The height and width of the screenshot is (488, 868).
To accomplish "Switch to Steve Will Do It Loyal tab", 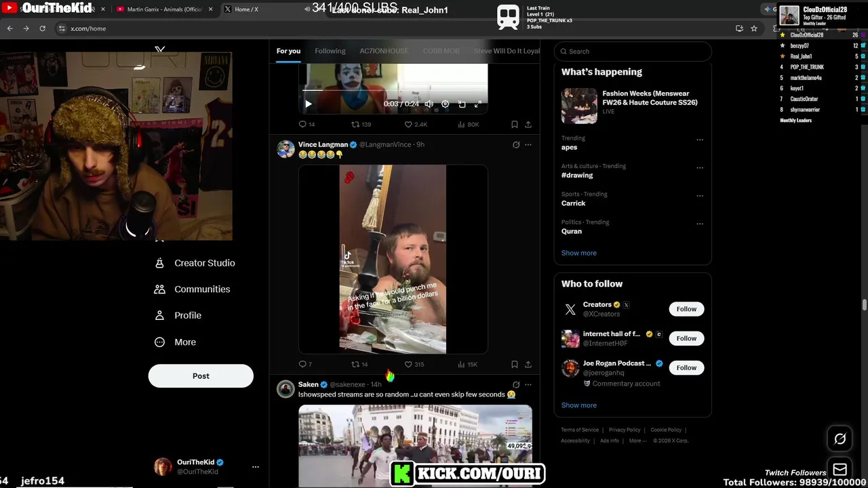I will point(507,51).
